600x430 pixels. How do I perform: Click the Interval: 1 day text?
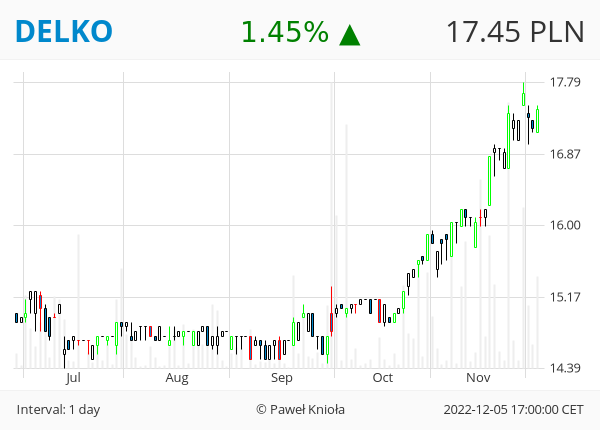point(58,410)
